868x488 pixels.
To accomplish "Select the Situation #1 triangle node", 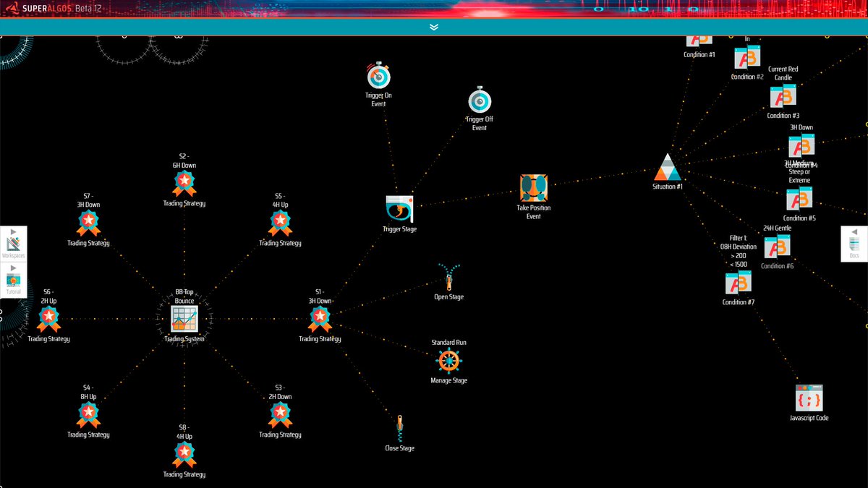I will [667, 167].
